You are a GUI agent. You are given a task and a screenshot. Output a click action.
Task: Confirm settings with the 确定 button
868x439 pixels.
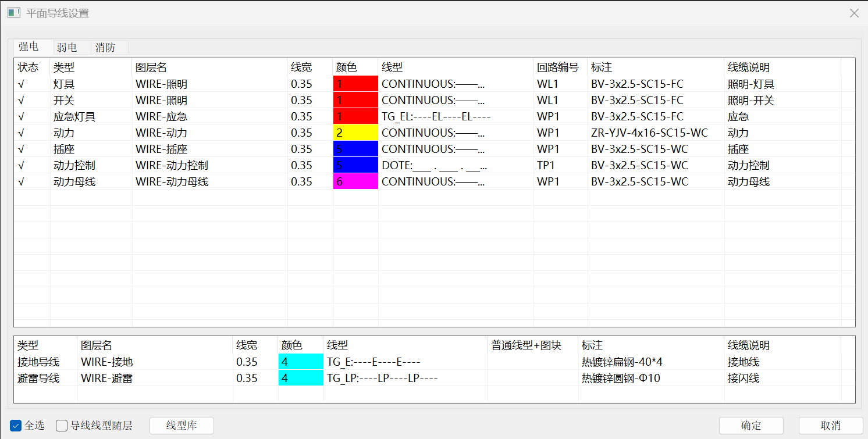[x=751, y=426]
